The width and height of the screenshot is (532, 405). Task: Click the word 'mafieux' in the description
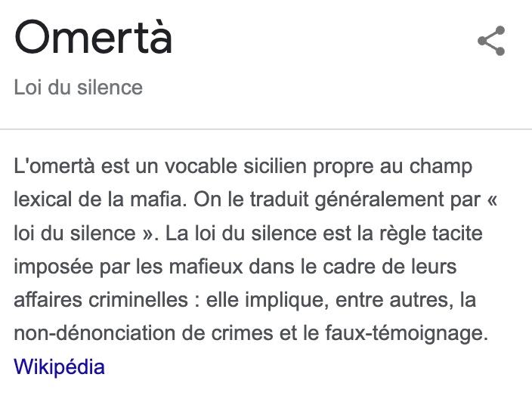(x=206, y=267)
